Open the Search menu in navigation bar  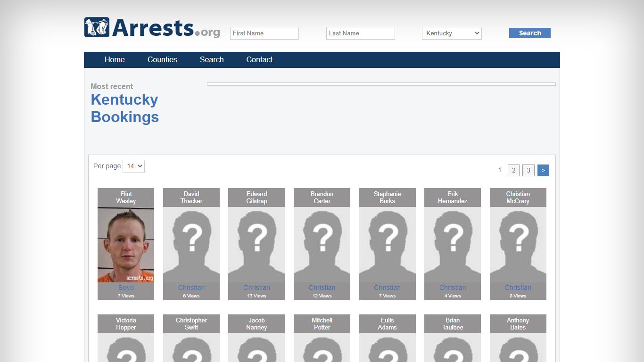212,59
